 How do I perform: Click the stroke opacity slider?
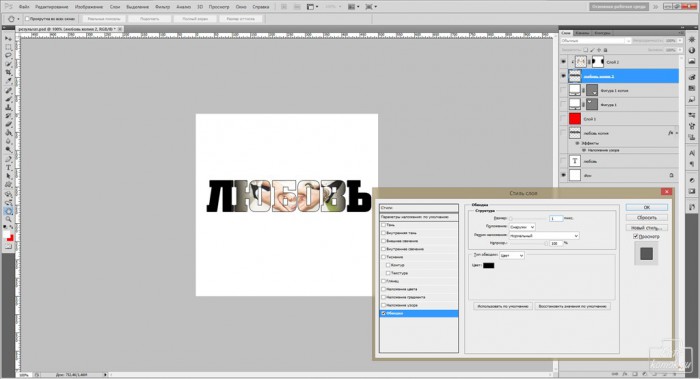click(528, 243)
